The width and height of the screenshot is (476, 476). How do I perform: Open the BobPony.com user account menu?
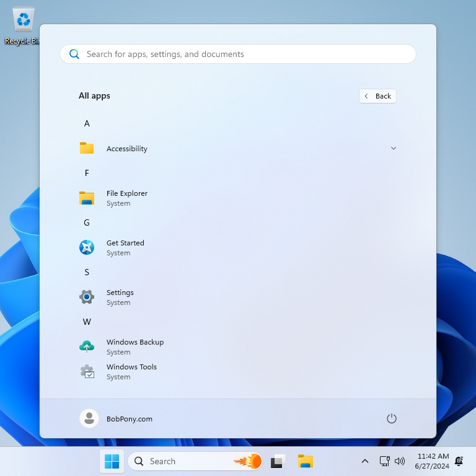[x=117, y=419]
